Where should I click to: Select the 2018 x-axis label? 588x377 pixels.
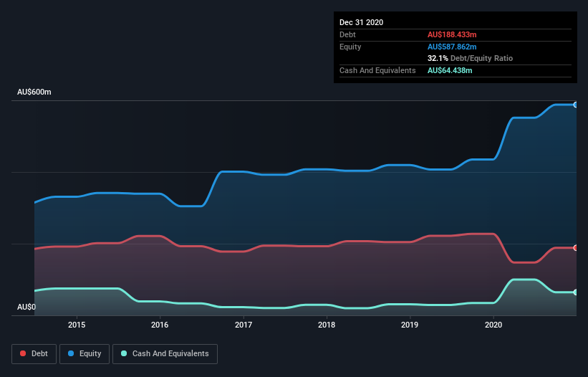tap(327, 325)
